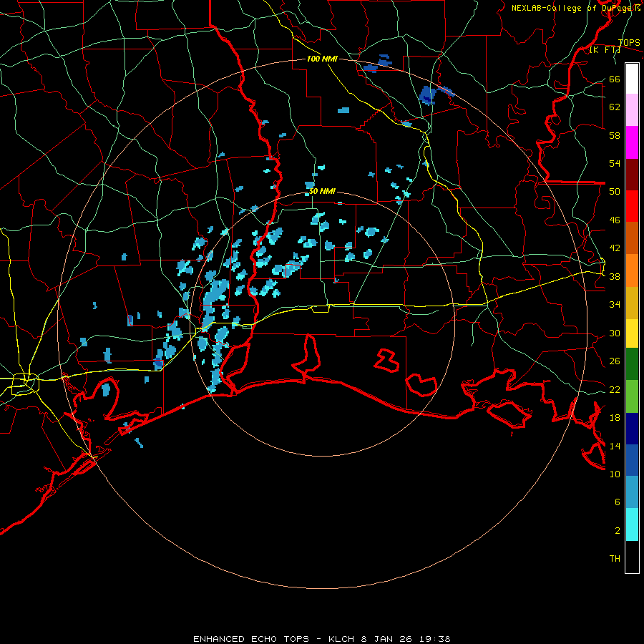Image resolution: width=644 pixels, height=644 pixels.
Task: Select the medium blue legend swatch
Action: (x=632, y=460)
